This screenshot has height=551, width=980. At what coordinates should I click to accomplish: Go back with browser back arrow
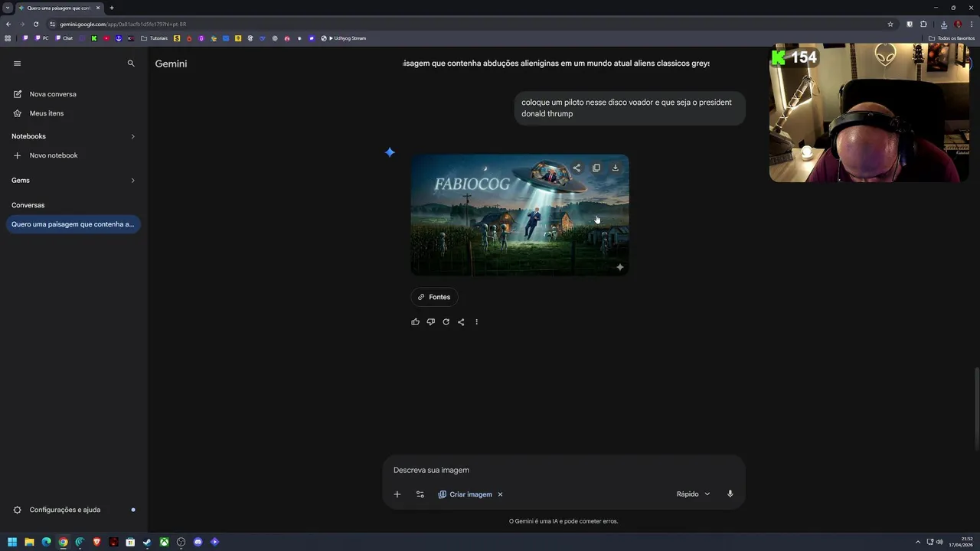click(x=8, y=24)
